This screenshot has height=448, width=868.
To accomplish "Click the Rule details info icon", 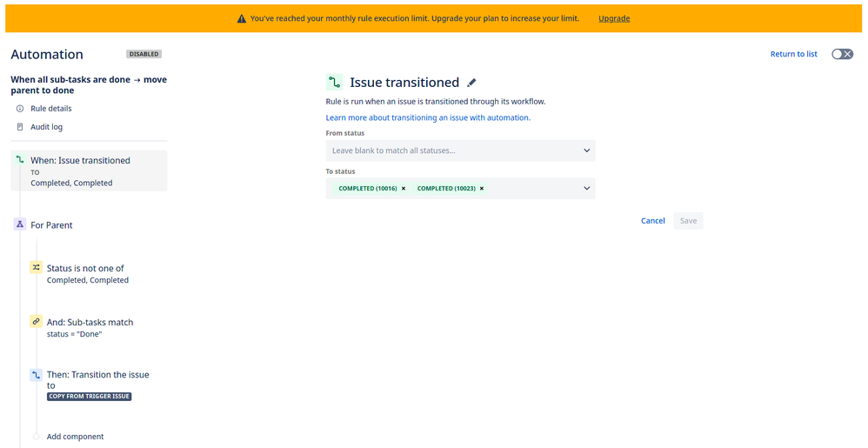I will (x=20, y=109).
